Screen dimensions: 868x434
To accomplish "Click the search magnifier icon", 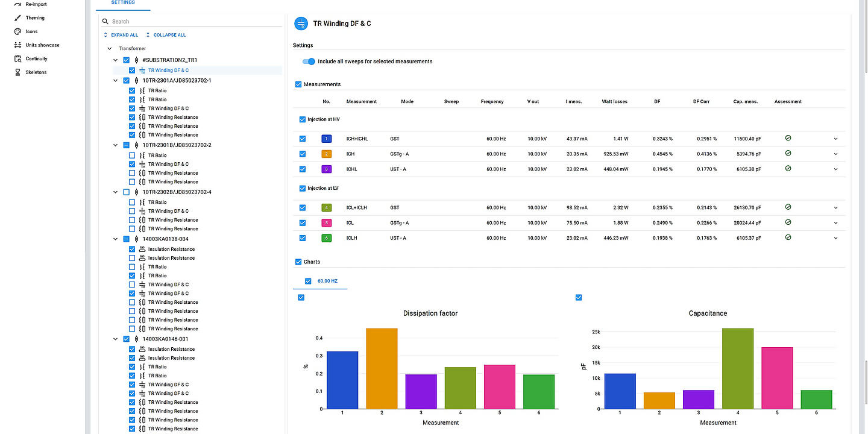I will coord(105,22).
